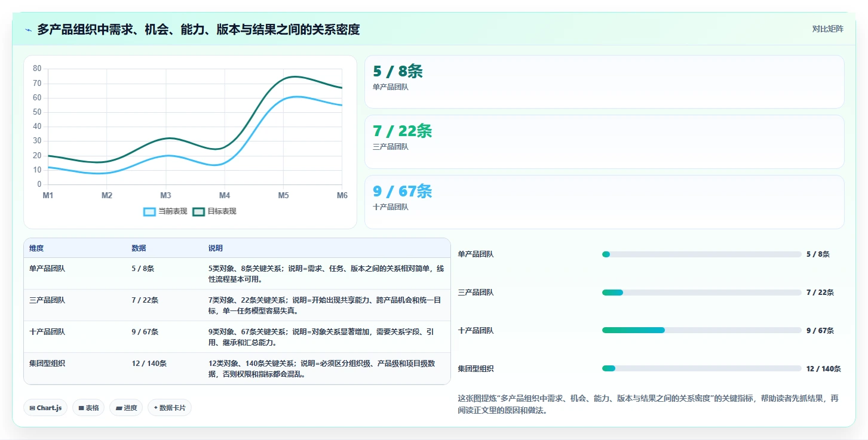Click the 7 / 22条 stat card value
This screenshot has width=868, height=440.
pyautogui.click(x=402, y=131)
